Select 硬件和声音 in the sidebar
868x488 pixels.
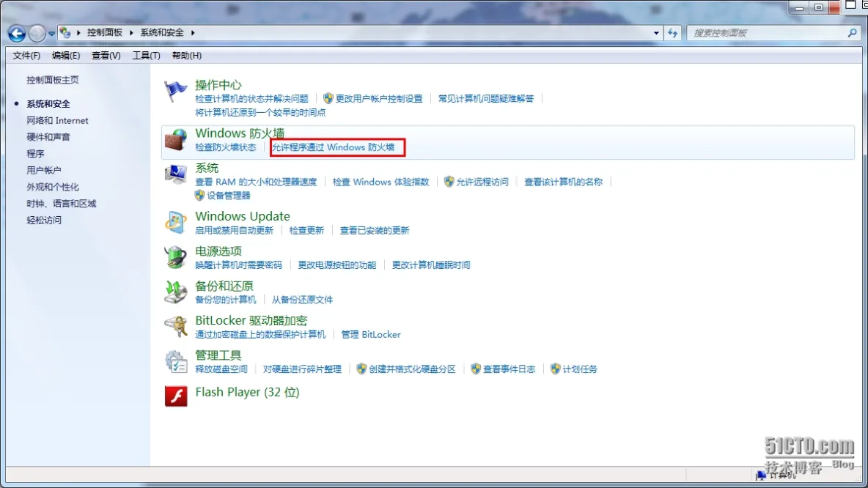[48, 137]
